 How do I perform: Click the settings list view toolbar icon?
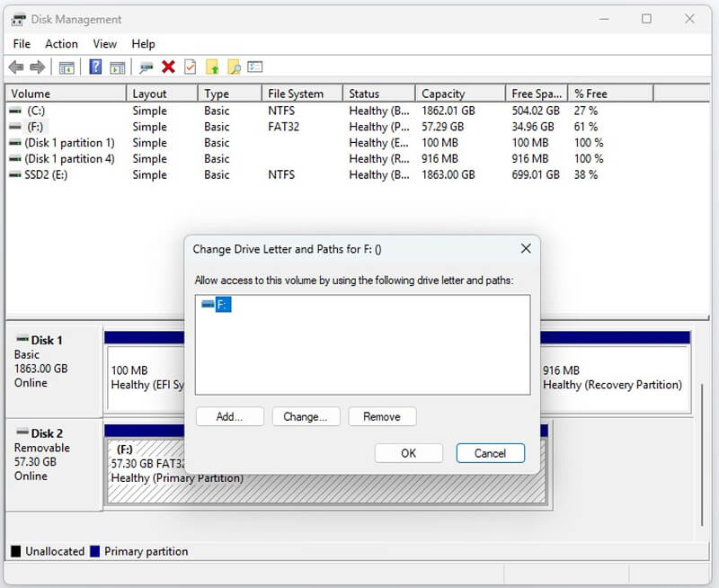(255, 67)
